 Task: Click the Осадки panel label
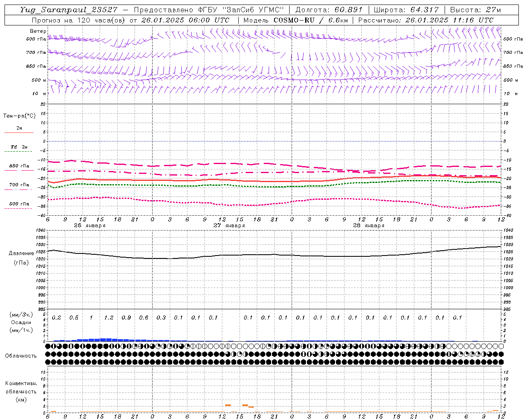tap(21, 322)
